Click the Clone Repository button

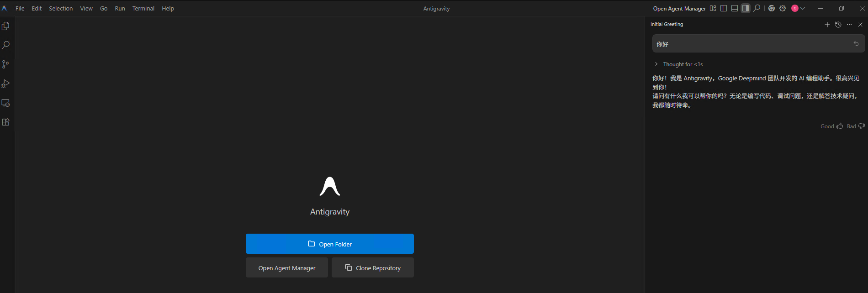[373, 267]
